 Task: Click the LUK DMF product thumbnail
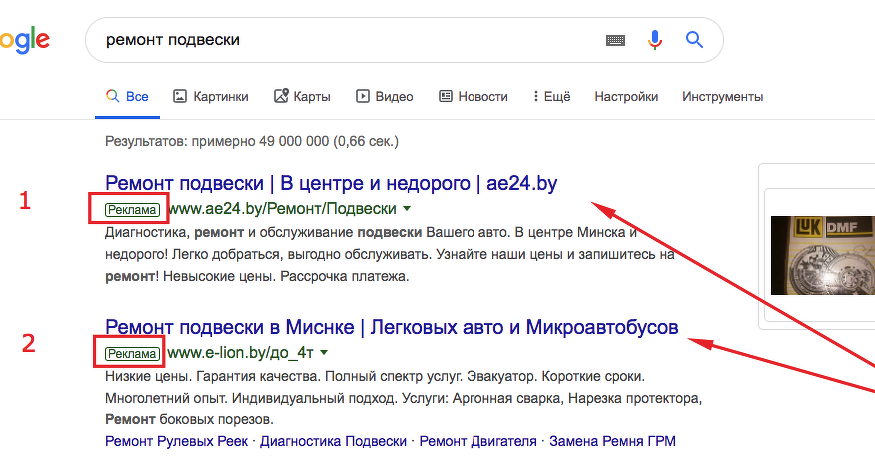click(823, 255)
